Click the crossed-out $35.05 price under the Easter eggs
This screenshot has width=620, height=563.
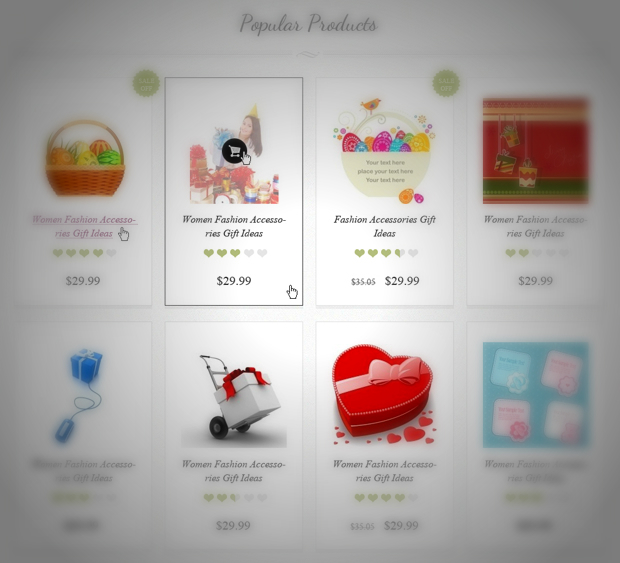[363, 282]
